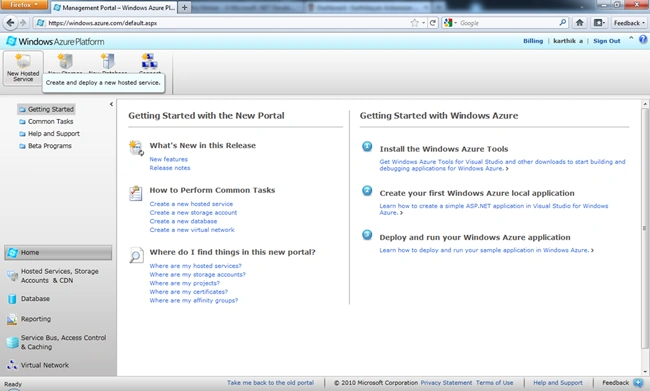Collapse the left navigation pane arrow
The image size is (650, 391).
tap(111, 104)
